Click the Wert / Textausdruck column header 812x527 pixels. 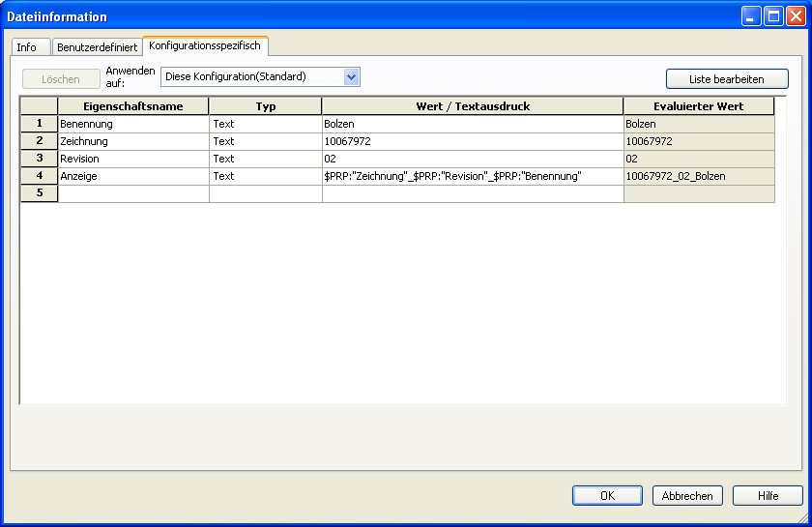(x=473, y=106)
